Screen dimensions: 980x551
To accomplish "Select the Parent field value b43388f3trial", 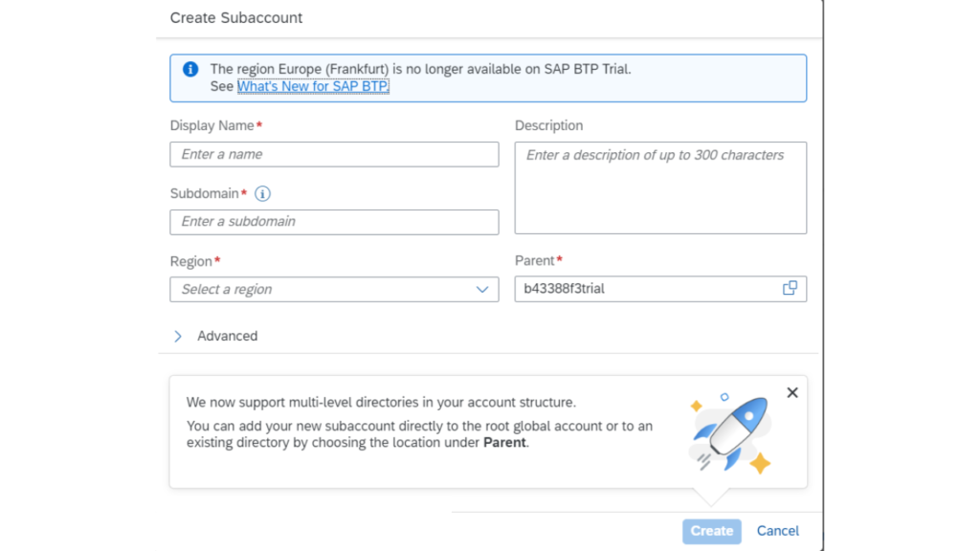I will [565, 288].
